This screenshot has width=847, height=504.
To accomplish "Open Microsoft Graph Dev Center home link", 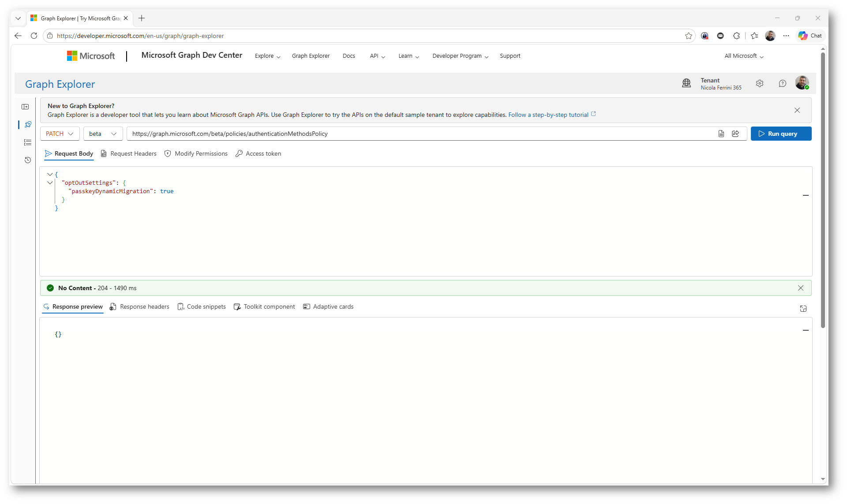I will click(x=192, y=55).
